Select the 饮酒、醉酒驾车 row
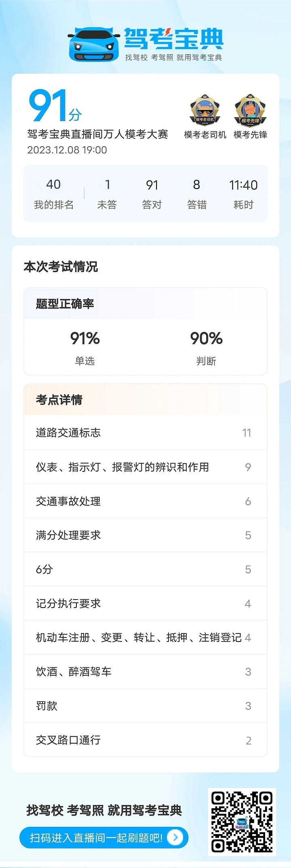291x868 pixels. 145,672
